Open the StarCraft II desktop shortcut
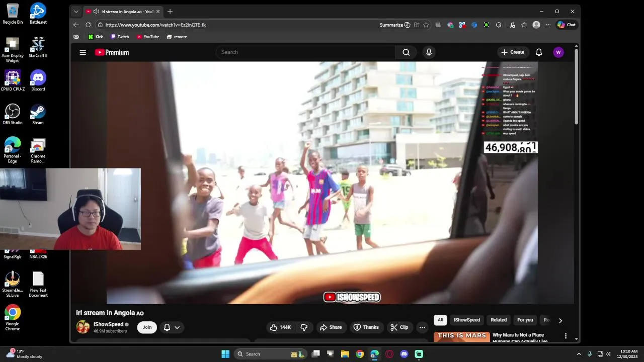This screenshot has width=644, height=362. tap(38, 47)
